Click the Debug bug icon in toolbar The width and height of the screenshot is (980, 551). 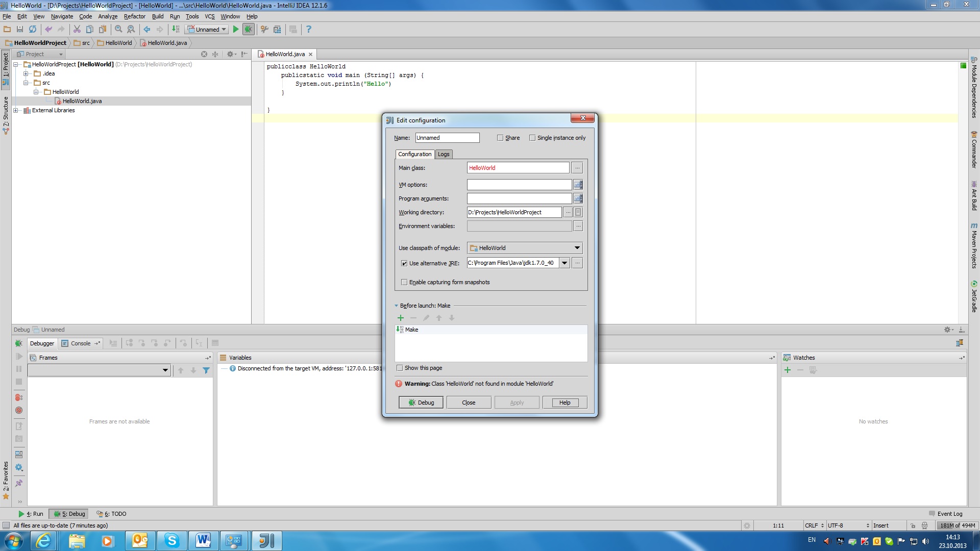point(249,29)
